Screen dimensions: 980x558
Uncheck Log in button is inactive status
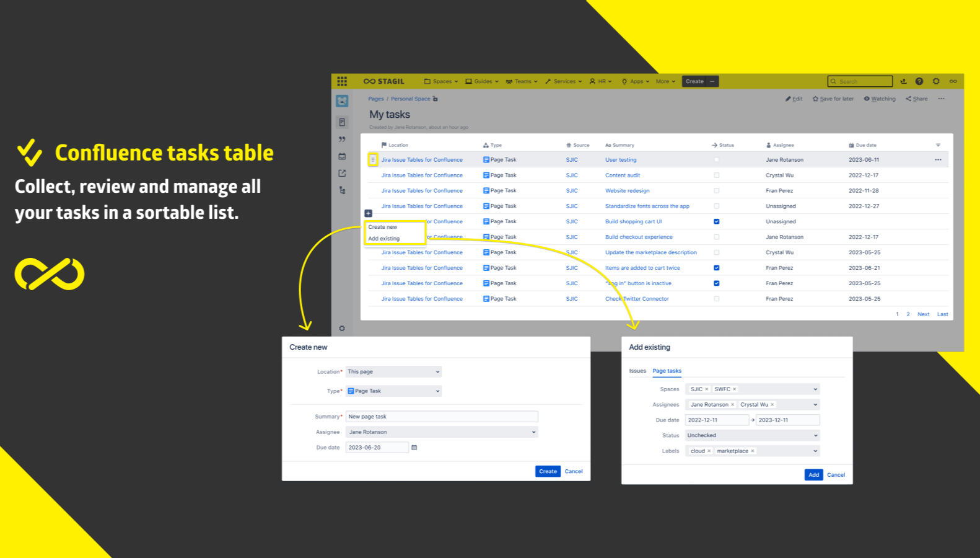[717, 283]
